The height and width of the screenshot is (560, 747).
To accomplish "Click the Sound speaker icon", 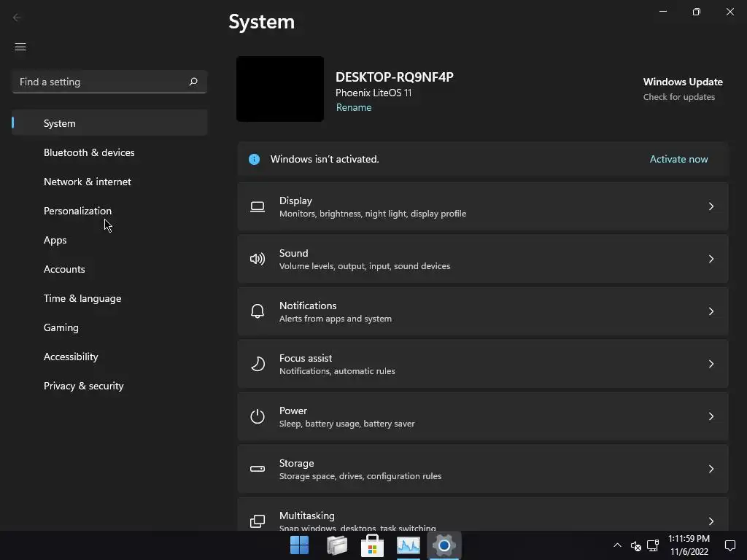I will tap(258, 259).
